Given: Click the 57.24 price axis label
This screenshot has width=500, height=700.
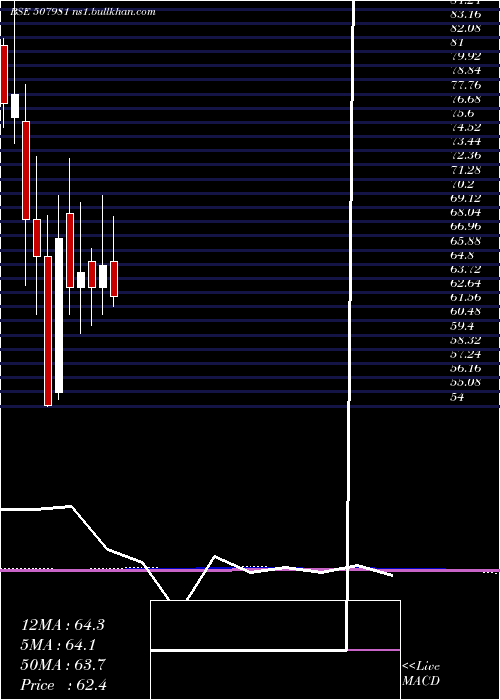Looking at the screenshot, I should coord(466,354).
